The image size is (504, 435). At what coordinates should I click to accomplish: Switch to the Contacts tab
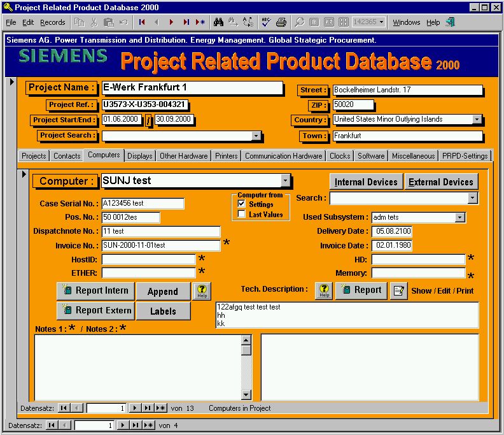pyautogui.click(x=67, y=156)
